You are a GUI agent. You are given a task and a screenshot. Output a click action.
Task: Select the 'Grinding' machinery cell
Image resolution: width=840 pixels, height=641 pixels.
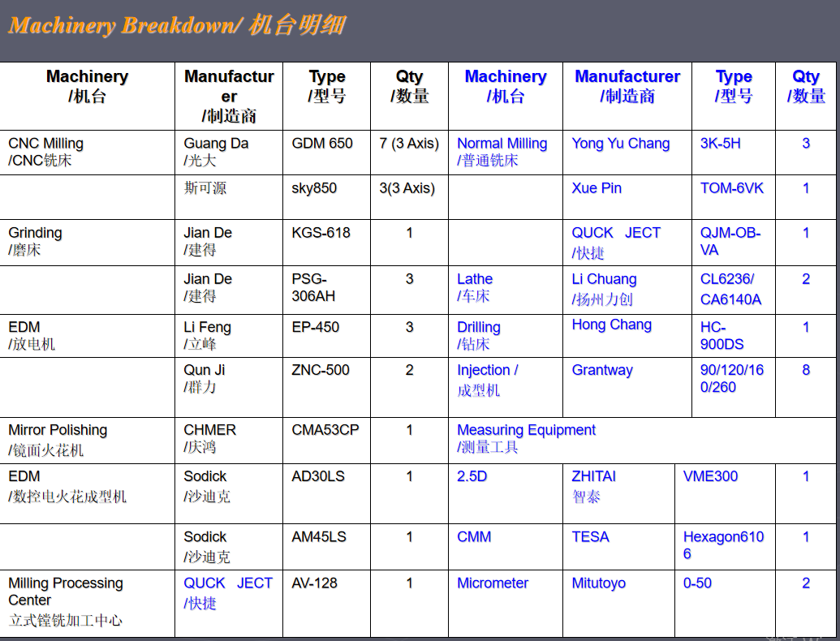pos(88,243)
